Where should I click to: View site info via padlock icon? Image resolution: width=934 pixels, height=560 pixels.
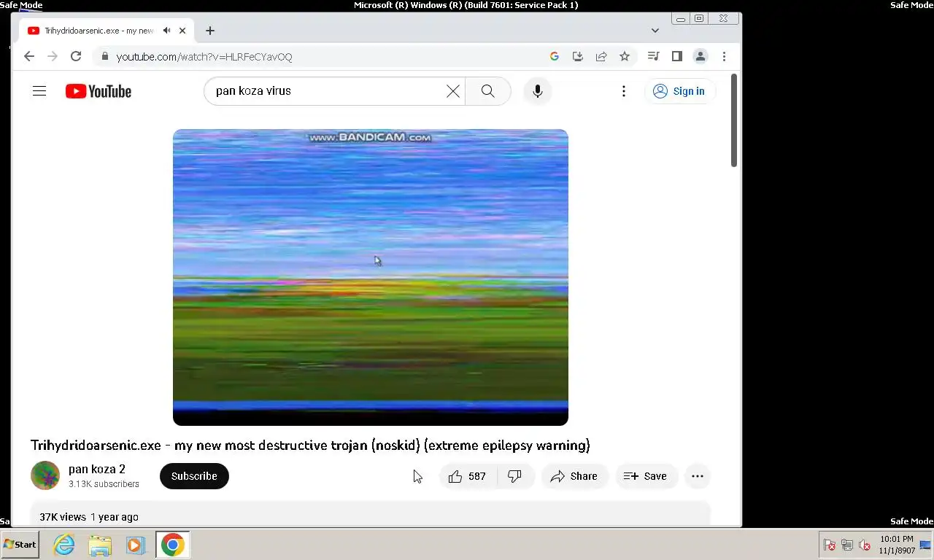click(x=105, y=56)
